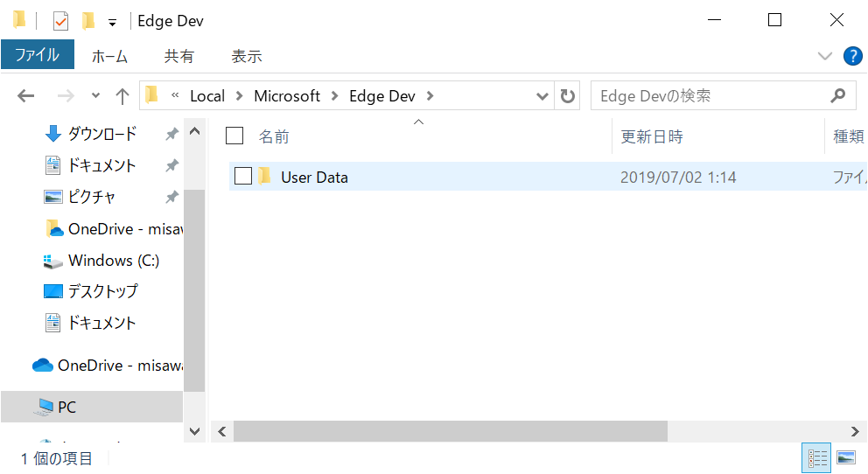Expand the ribbon with the chevron arrow

(825, 56)
